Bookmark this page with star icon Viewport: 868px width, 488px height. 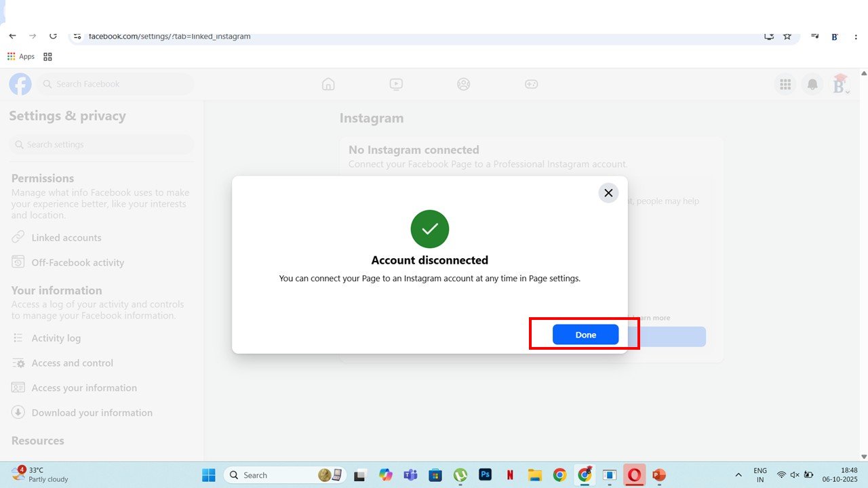click(787, 36)
